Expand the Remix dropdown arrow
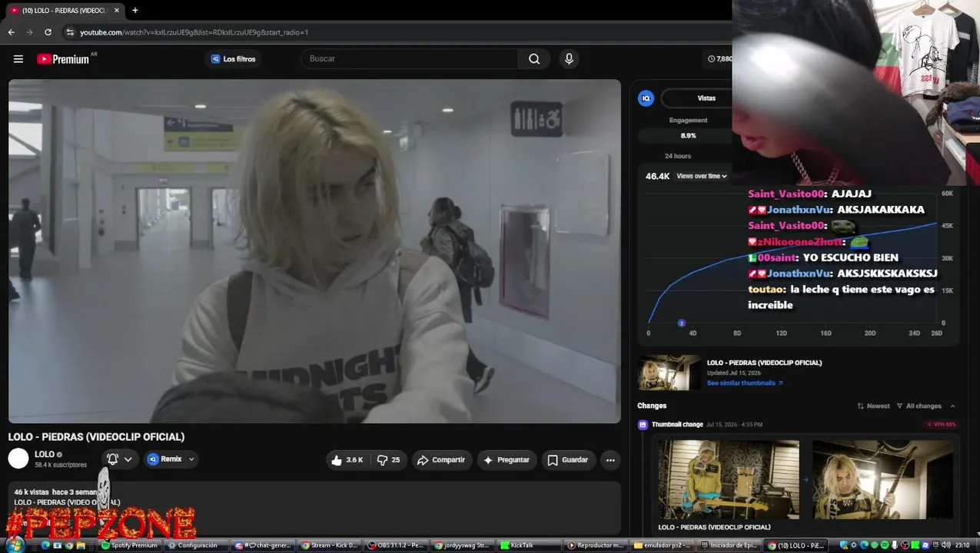 pos(191,459)
